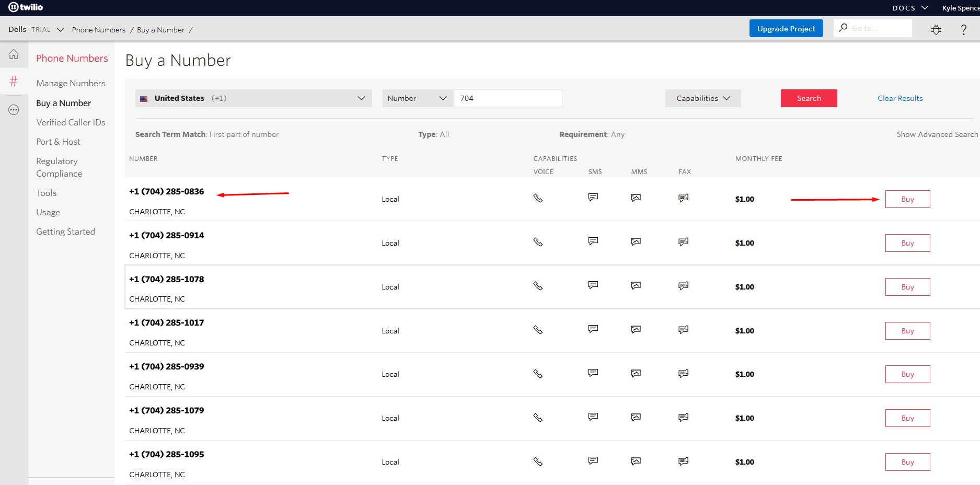Viewport: 980px width, 485px height.
Task: Select the hash Phone Numbers sidebar icon
Action: click(14, 81)
